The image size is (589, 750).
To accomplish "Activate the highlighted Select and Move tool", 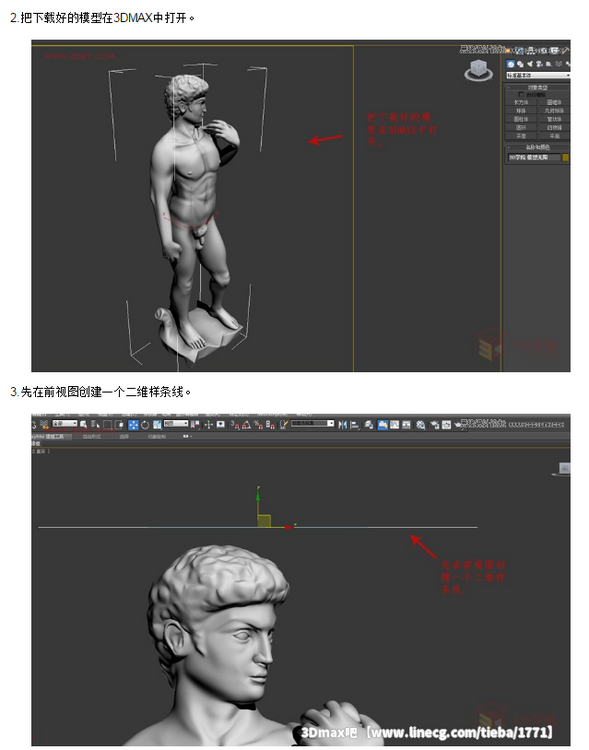I will pos(133,425).
